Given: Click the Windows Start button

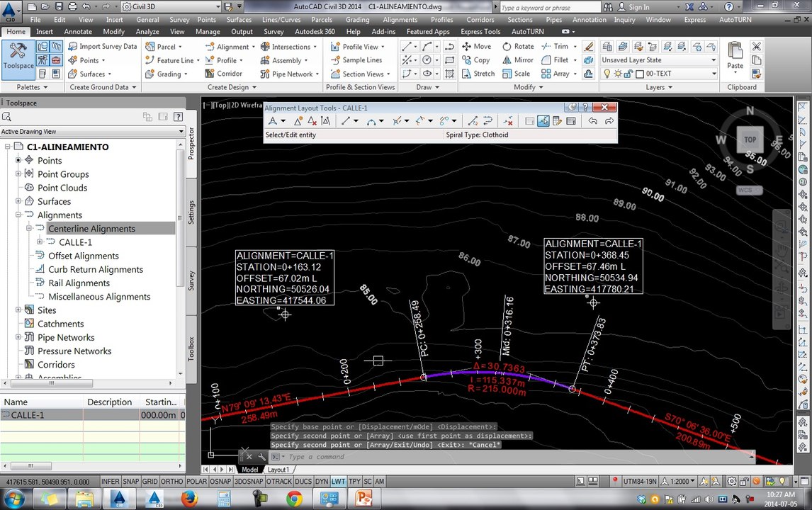Looking at the screenshot, I should click(x=13, y=499).
